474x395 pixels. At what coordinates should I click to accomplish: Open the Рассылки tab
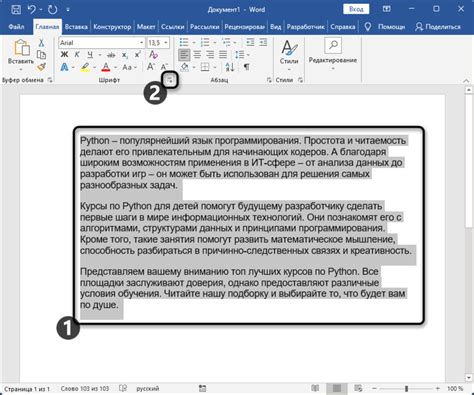(x=204, y=27)
